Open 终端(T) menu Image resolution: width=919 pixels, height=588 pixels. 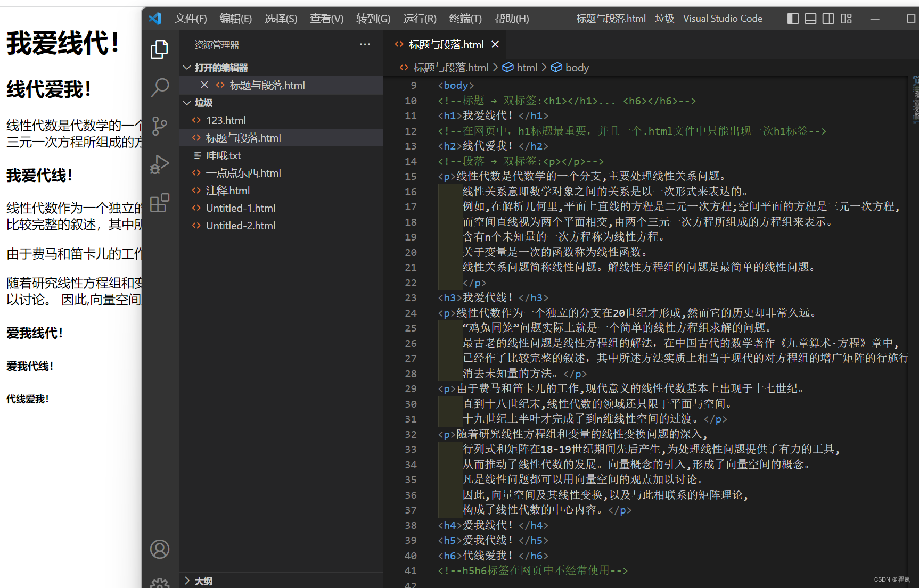click(465, 19)
